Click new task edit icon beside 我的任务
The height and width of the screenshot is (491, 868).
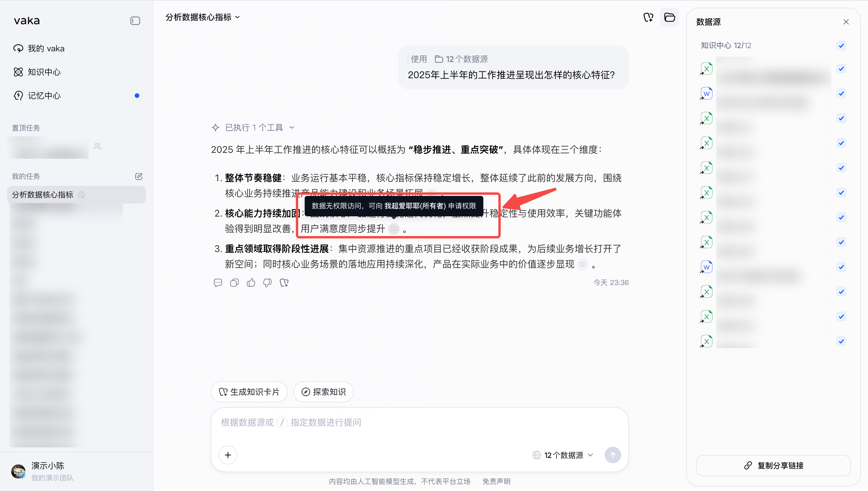[x=139, y=176]
